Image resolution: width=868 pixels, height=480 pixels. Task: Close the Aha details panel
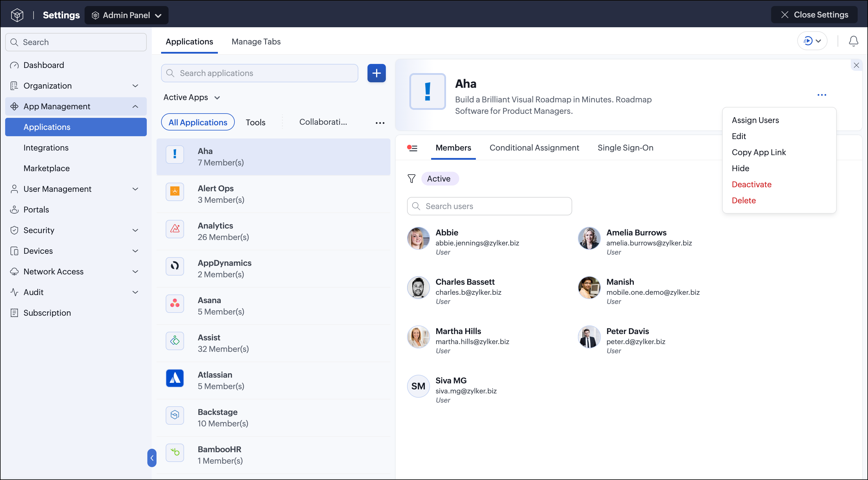pos(856,65)
